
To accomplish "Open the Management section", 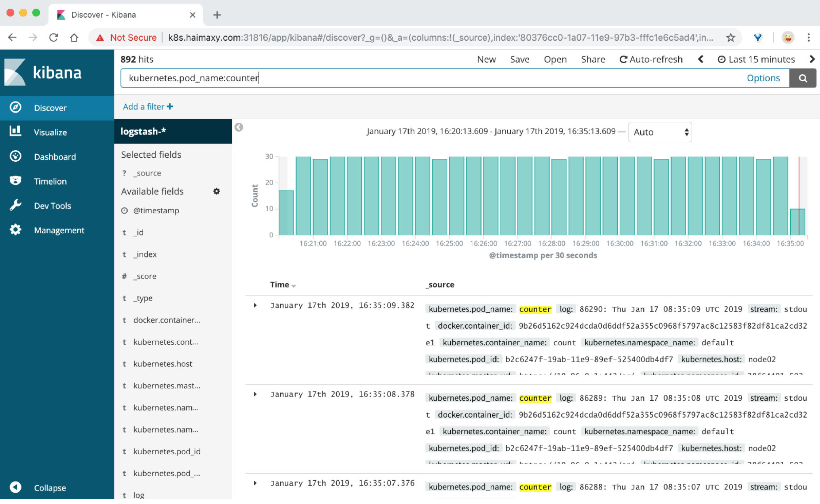I will coord(59,230).
